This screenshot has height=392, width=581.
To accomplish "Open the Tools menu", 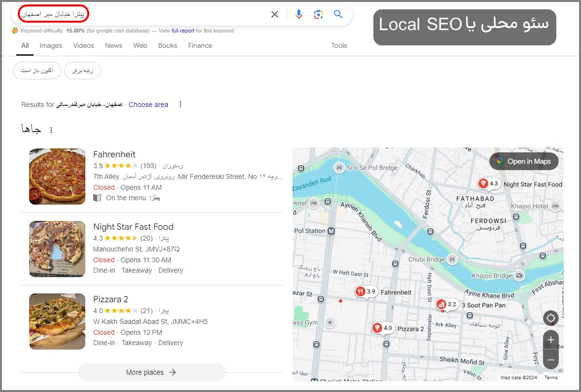I will (339, 45).
